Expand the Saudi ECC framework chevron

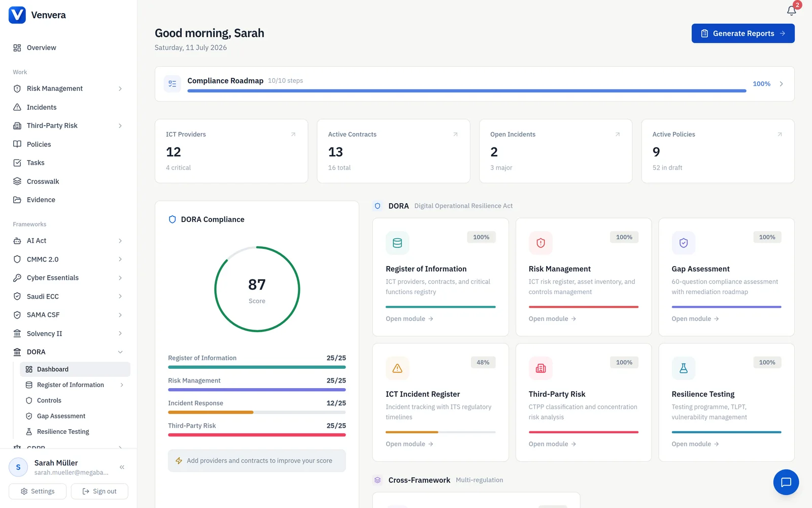coord(120,296)
